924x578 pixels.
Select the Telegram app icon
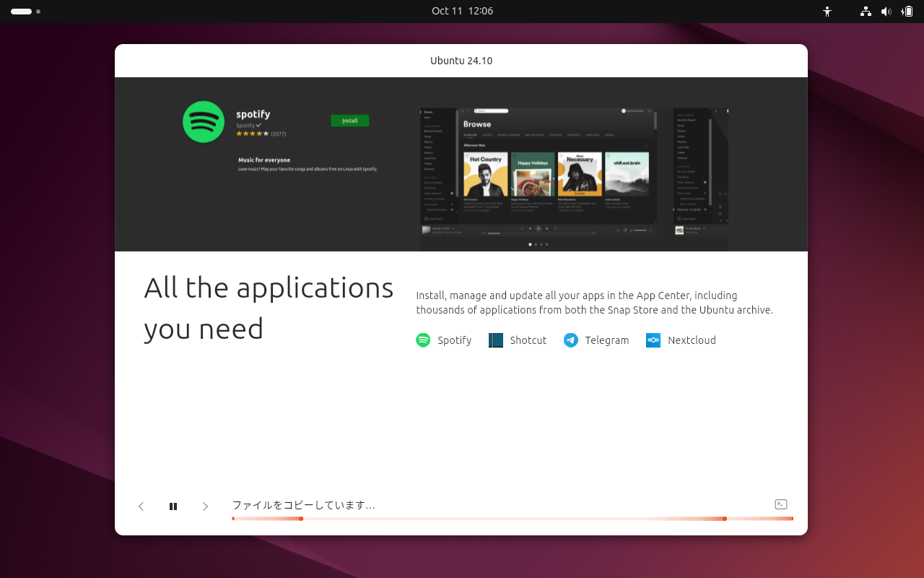point(571,340)
